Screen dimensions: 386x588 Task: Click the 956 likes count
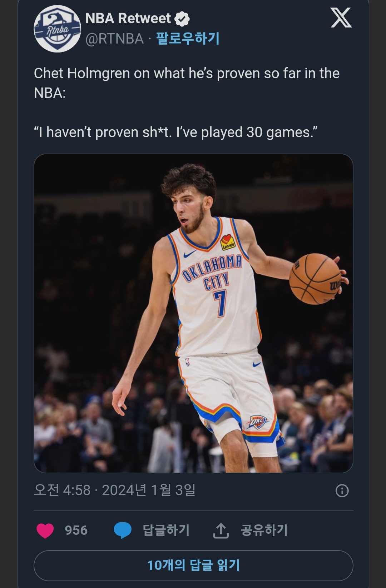[x=76, y=530]
